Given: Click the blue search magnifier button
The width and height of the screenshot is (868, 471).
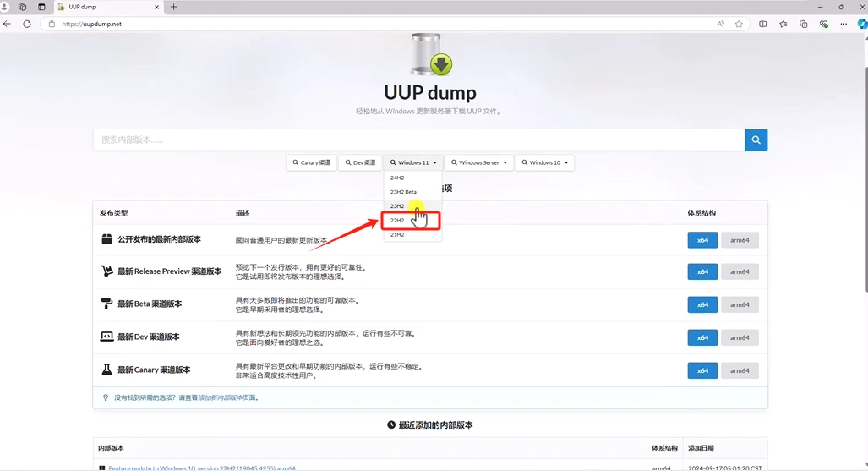Looking at the screenshot, I should [756, 140].
